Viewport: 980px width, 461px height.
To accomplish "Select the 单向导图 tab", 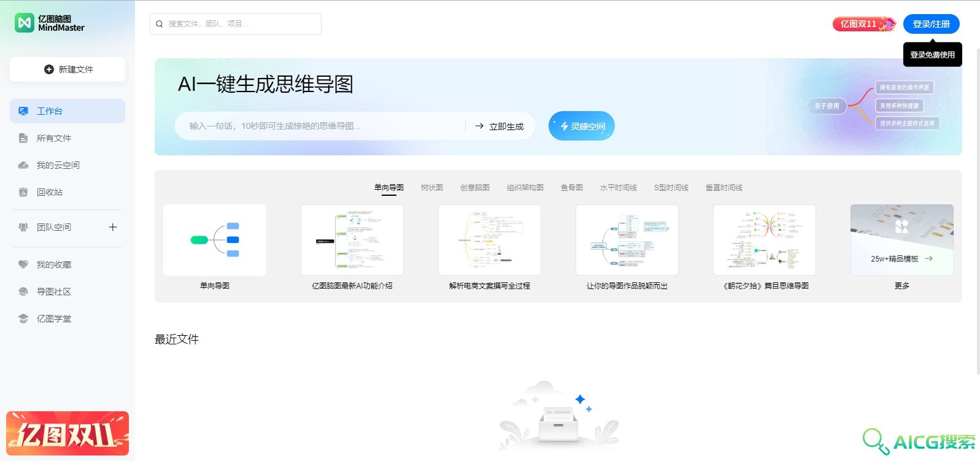I will 389,188.
